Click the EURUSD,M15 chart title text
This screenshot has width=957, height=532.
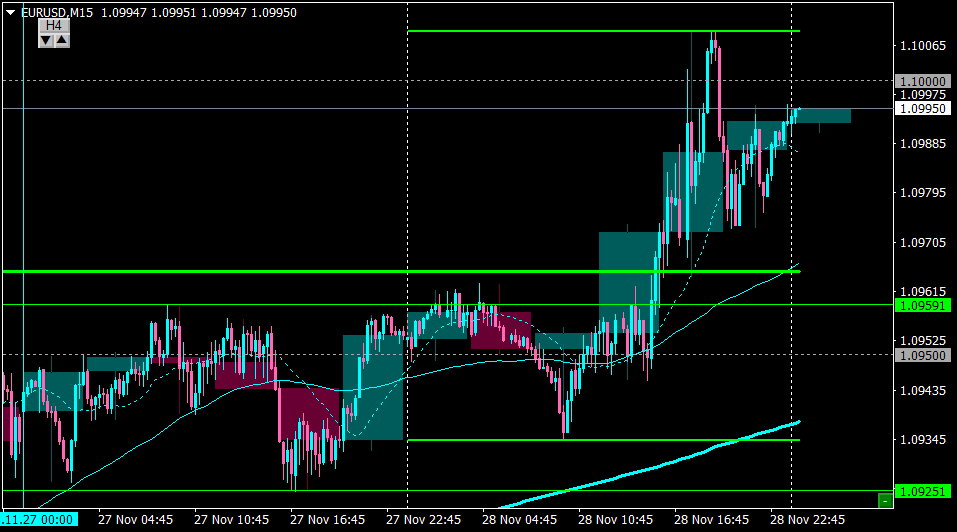point(57,13)
